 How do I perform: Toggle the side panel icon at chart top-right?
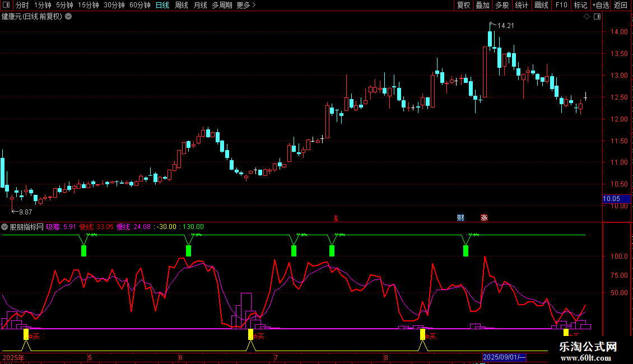(597, 16)
